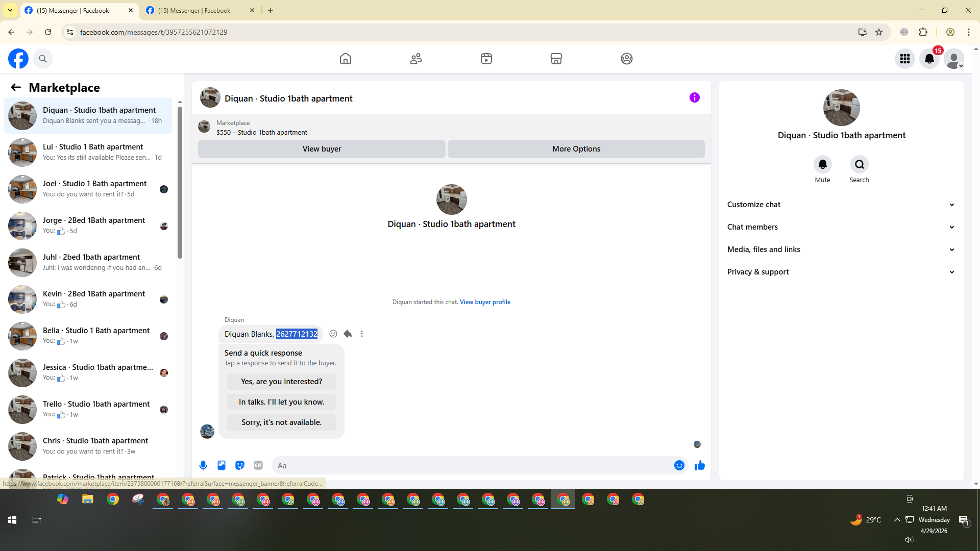Click the voice clip microphone icon
This screenshot has width=980, height=551.
[203, 465]
